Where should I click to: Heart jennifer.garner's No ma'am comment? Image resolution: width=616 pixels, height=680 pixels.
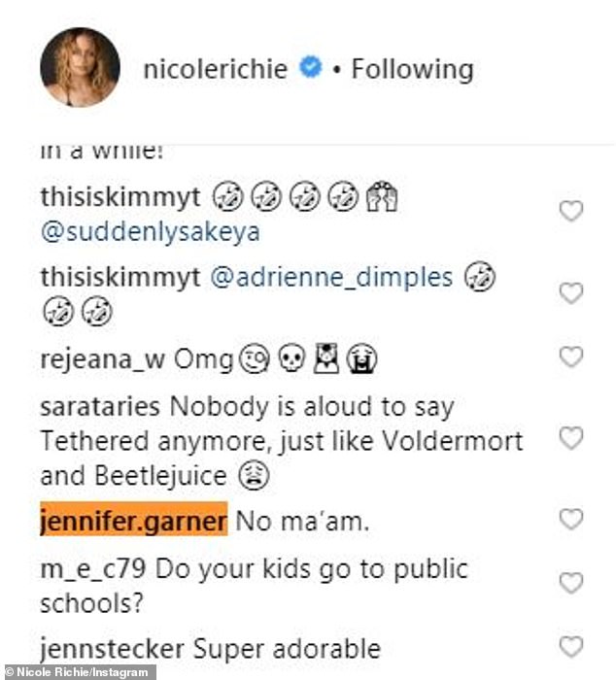[571, 519]
